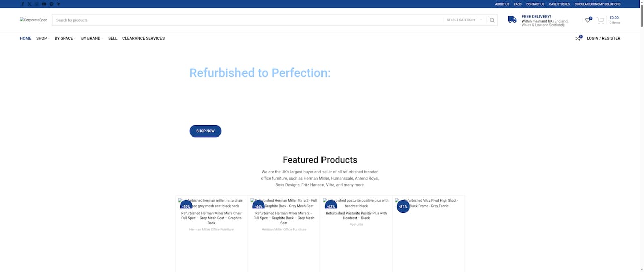Open the Facebook social icon
644x272 pixels.
[x=23, y=4]
